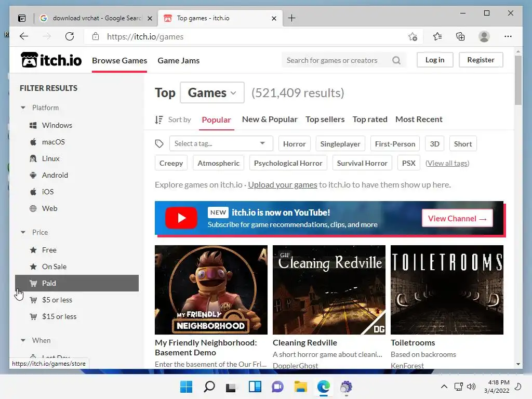
Task: Collapse the When filter section
Action: tap(23, 340)
